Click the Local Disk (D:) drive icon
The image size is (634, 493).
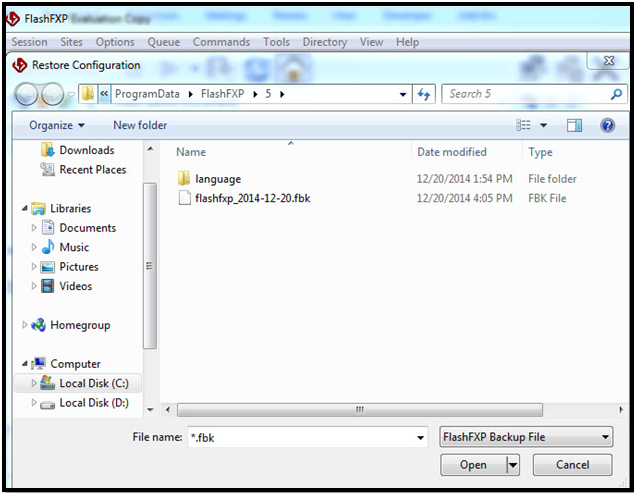[48, 404]
